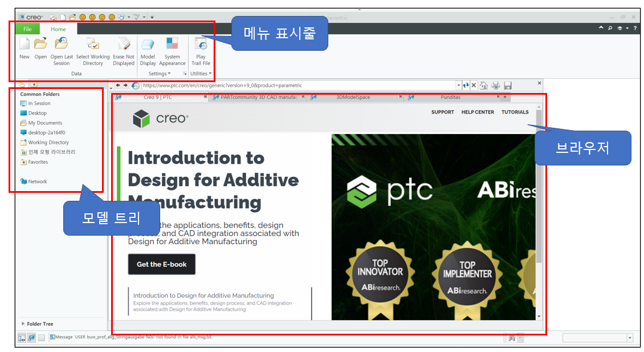Switch to PARTcommunity 3D CAD tab
644x352 pixels.
[259, 97]
